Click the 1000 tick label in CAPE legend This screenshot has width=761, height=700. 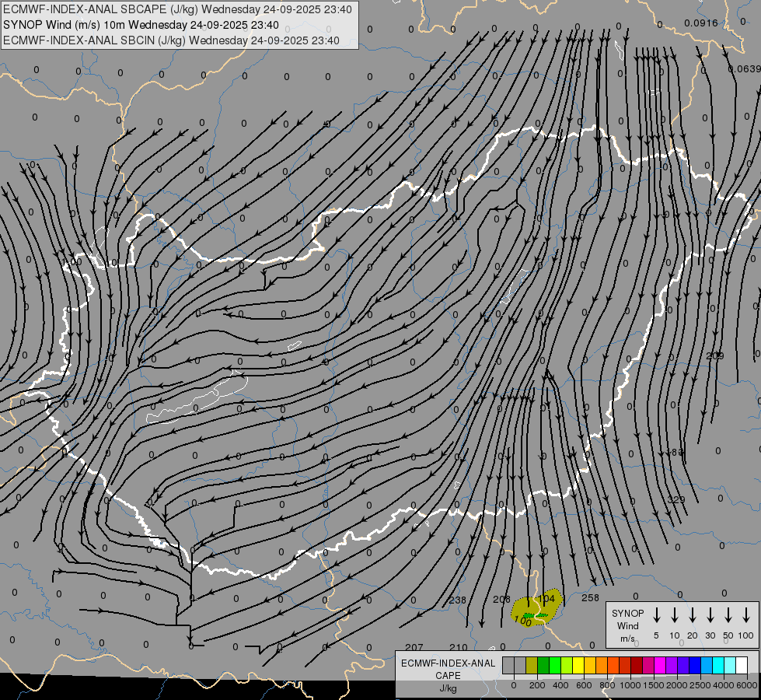pos(630,685)
